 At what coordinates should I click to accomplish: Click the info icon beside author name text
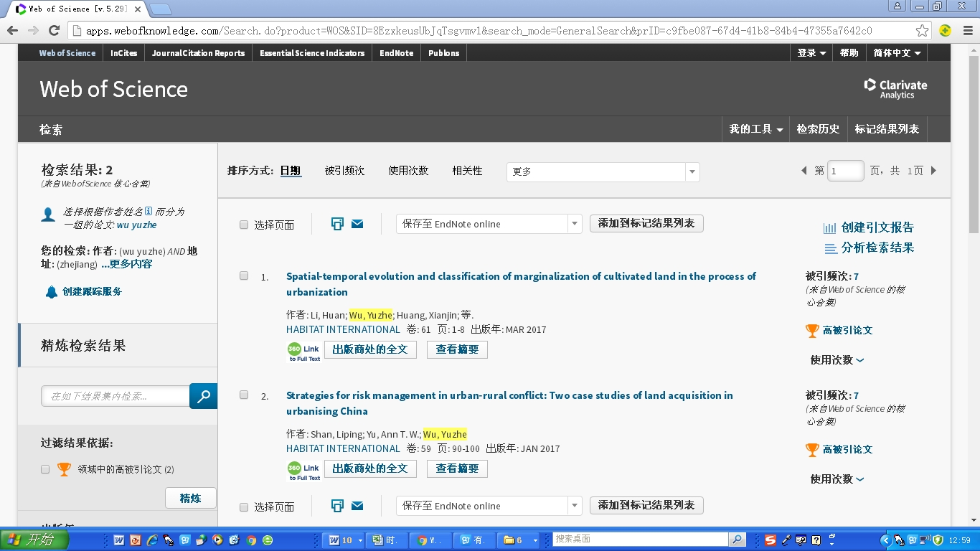point(149,211)
